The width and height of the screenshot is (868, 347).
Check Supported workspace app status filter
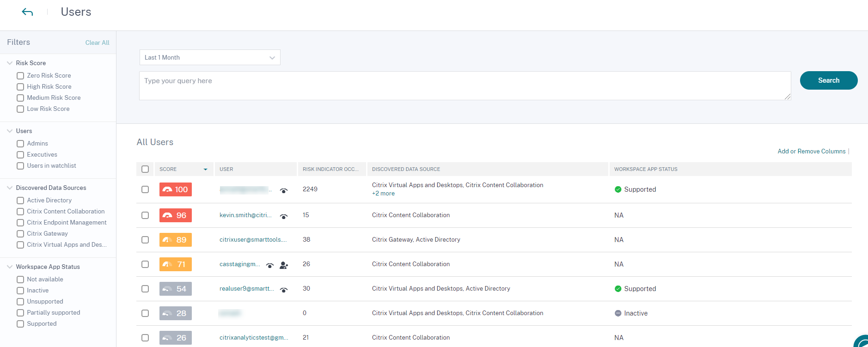[x=20, y=324]
